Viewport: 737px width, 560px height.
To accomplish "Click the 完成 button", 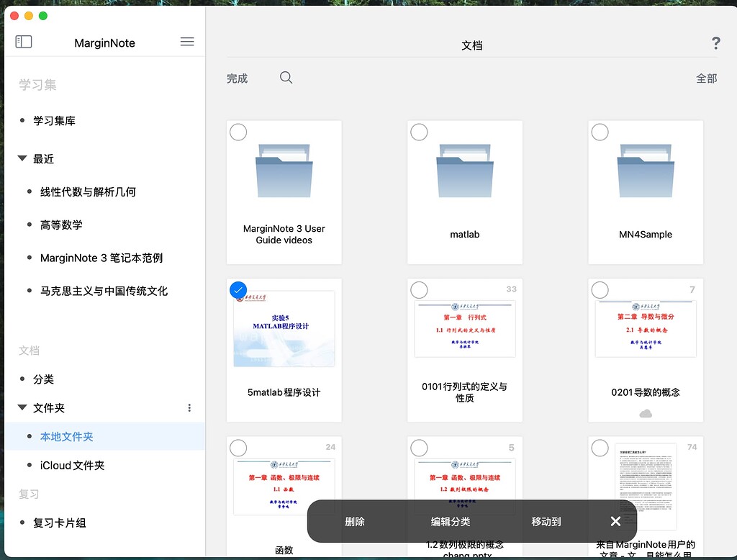I will tap(237, 78).
